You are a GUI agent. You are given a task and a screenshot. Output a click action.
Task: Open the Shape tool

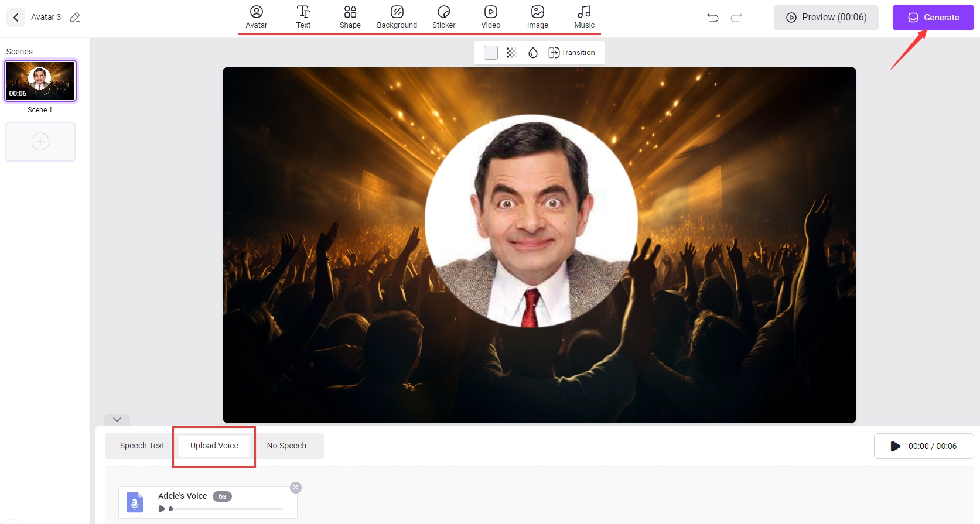pyautogui.click(x=350, y=17)
